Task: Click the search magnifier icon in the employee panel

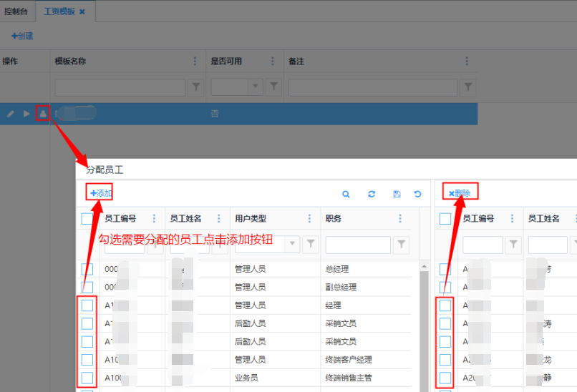Action: tap(346, 194)
